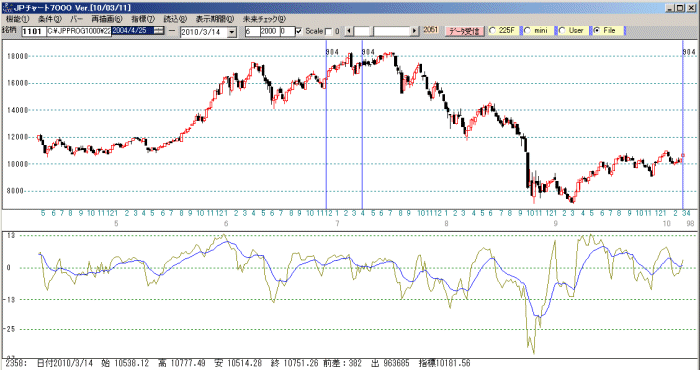Minimize the JP Chart 7000 window
700x370 pixels.
point(670,8)
